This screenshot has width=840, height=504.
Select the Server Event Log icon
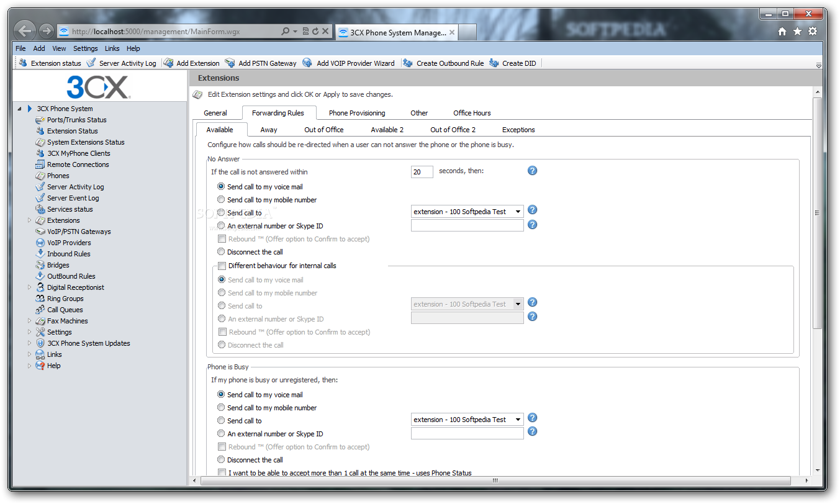[x=40, y=198]
